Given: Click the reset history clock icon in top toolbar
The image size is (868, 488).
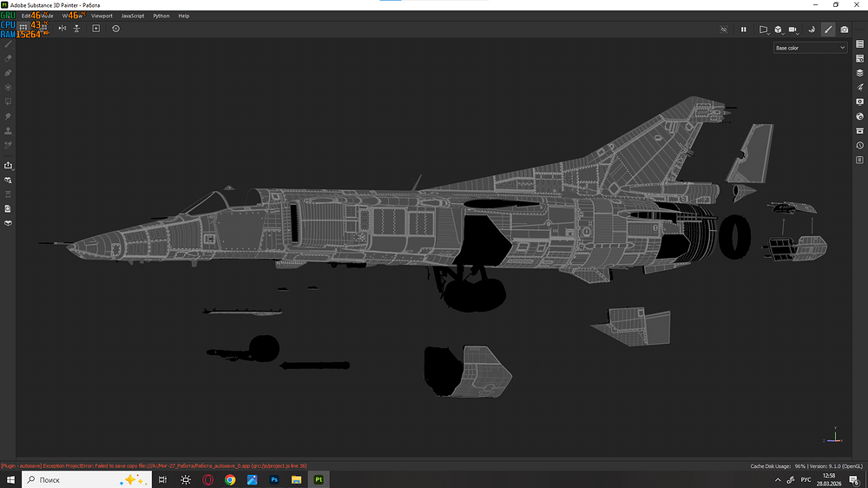Looking at the screenshot, I should [115, 29].
